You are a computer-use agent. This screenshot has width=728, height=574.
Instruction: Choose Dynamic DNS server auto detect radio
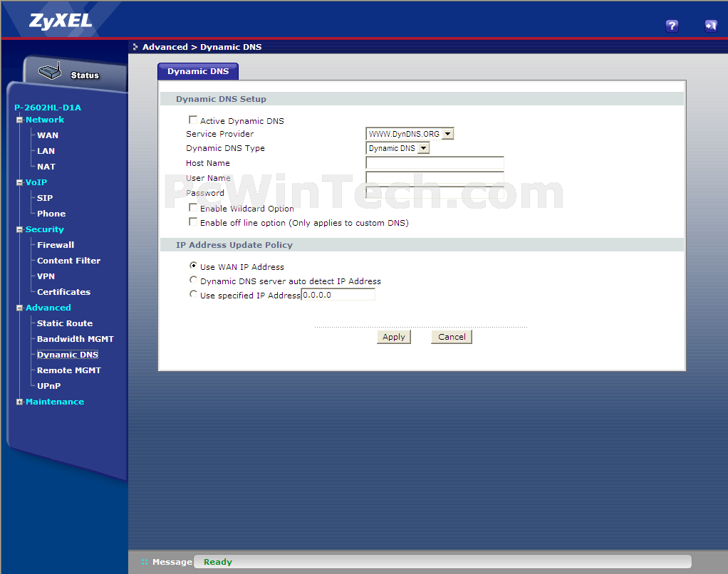[193, 281]
